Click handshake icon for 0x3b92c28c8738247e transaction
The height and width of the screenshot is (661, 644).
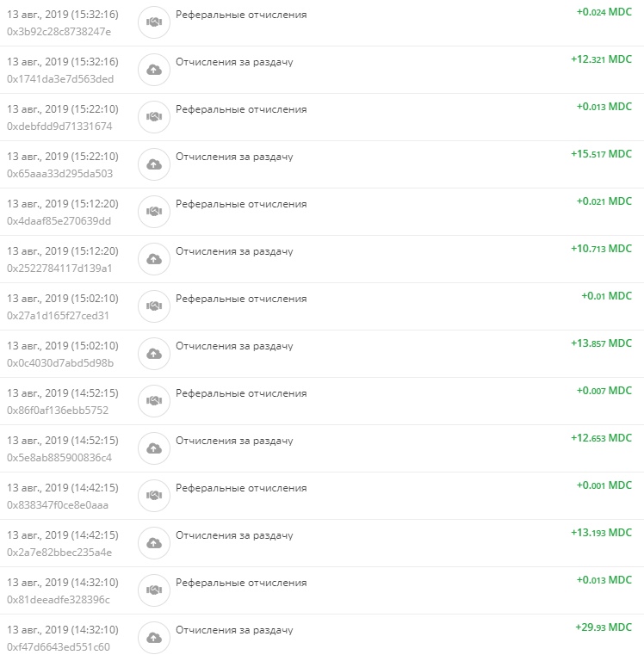coord(154,22)
